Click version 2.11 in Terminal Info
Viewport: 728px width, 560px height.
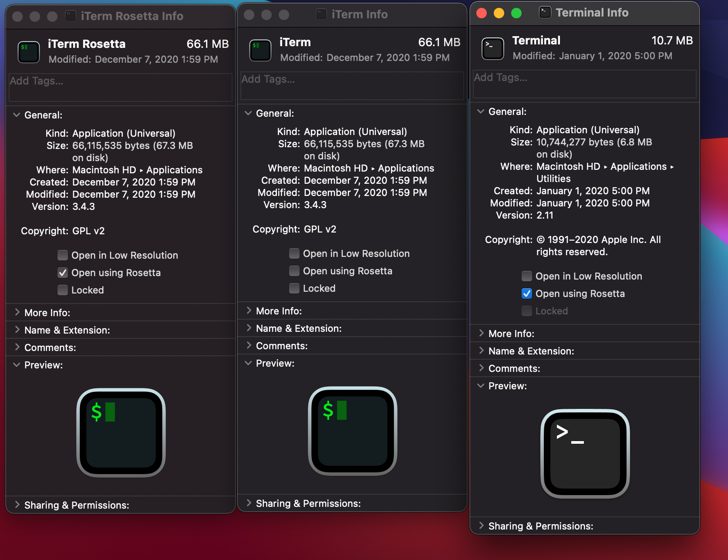[545, 215]
